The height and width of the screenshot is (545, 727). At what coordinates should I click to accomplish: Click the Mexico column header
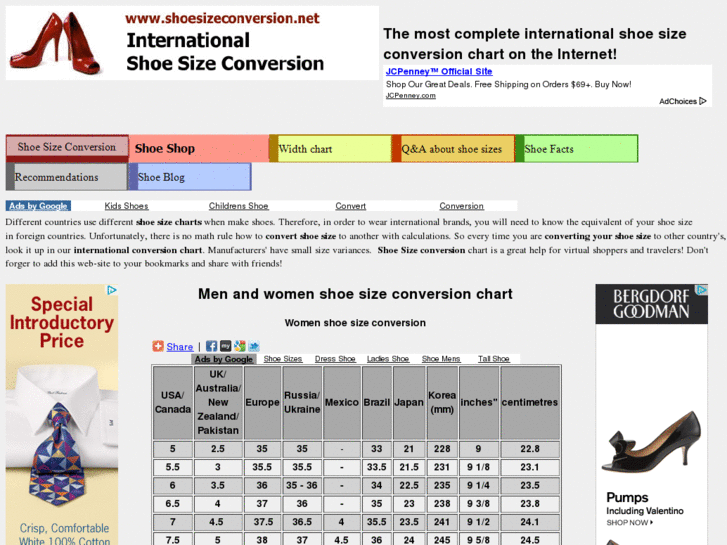(x=342, y=402)
